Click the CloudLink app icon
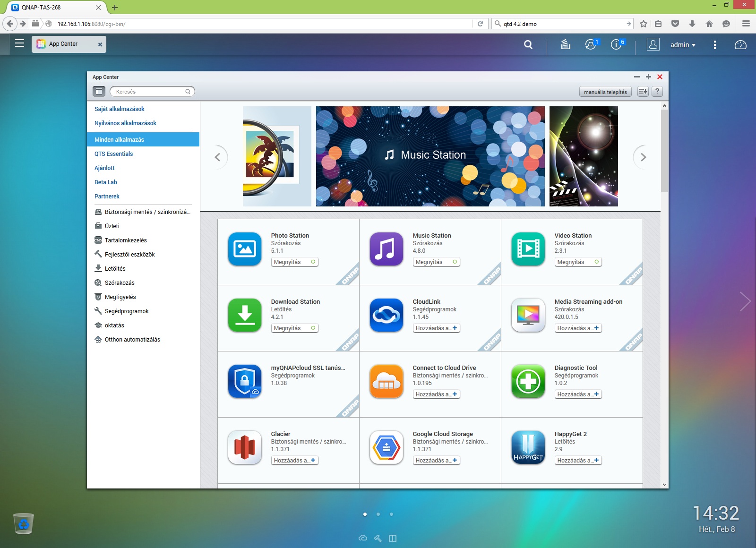The width and height of the screenshot is (756, 548). pos(387,315)
